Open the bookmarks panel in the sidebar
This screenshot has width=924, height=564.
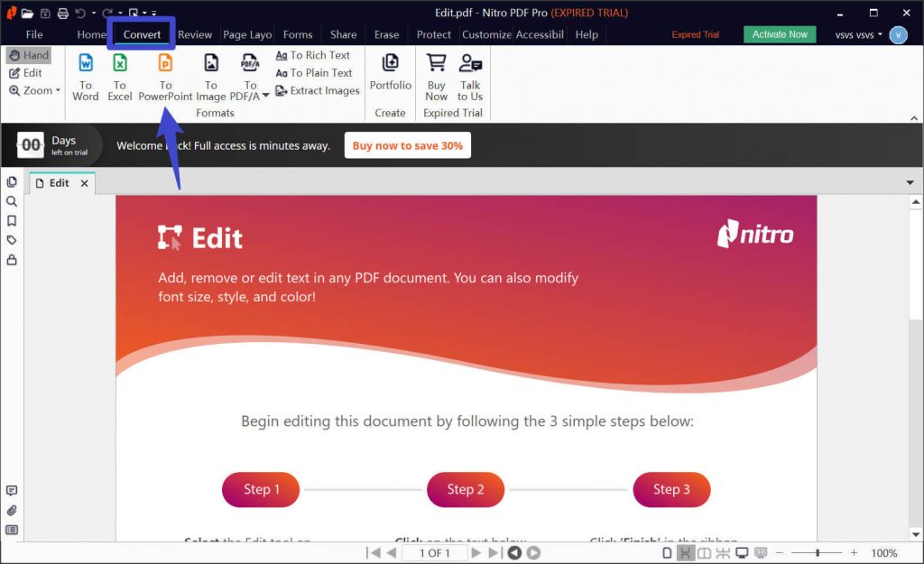point(11,220)
